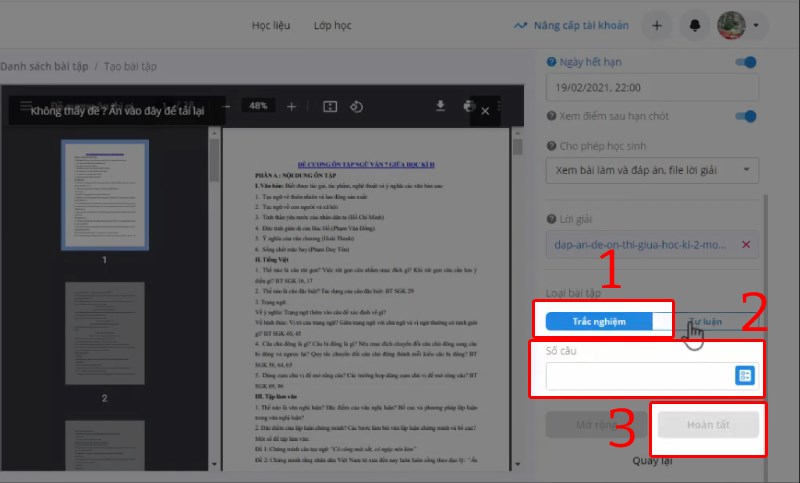Viewport: 800px width, 483px height.
Task: Click the Mở rộng button
Action: (x=596, y=424)
